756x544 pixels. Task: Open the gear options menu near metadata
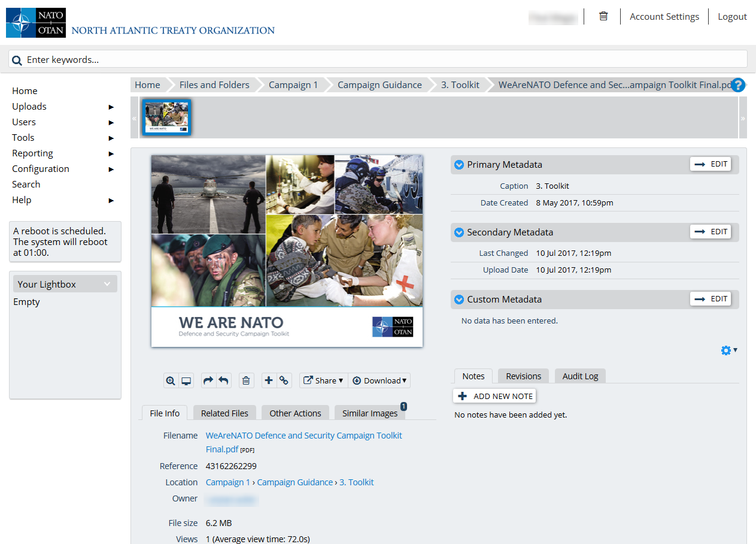(x=729, y=350)
